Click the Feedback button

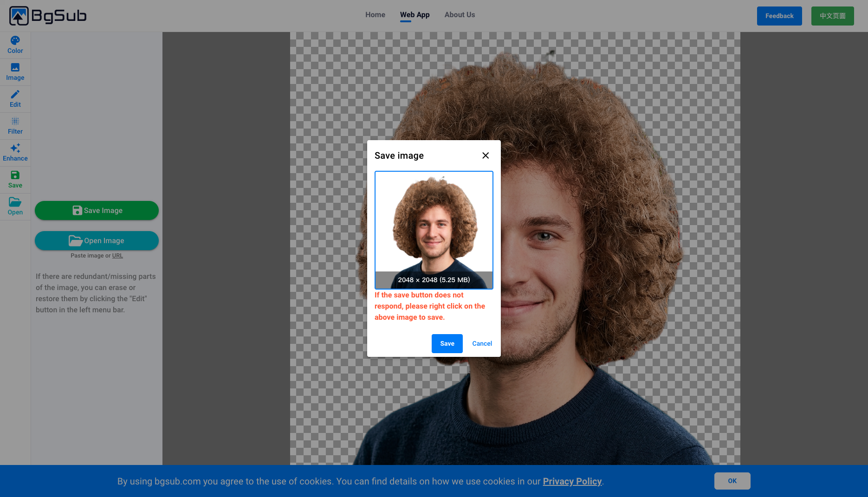(779, 16)
